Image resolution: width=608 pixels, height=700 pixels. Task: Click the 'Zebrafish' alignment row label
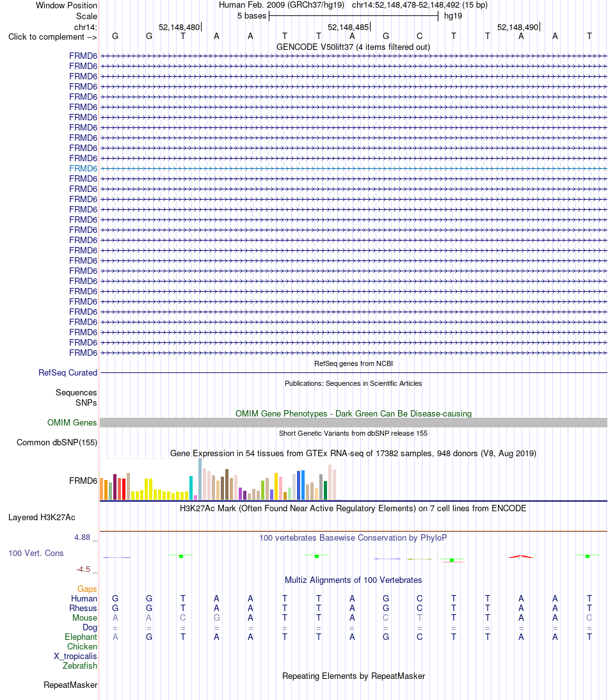pos(80,665)
